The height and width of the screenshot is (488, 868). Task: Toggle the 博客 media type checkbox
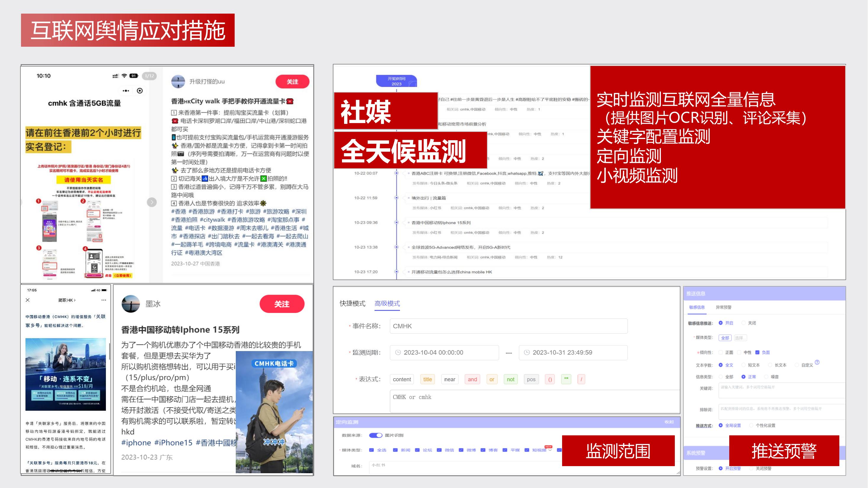click(483, 450)
